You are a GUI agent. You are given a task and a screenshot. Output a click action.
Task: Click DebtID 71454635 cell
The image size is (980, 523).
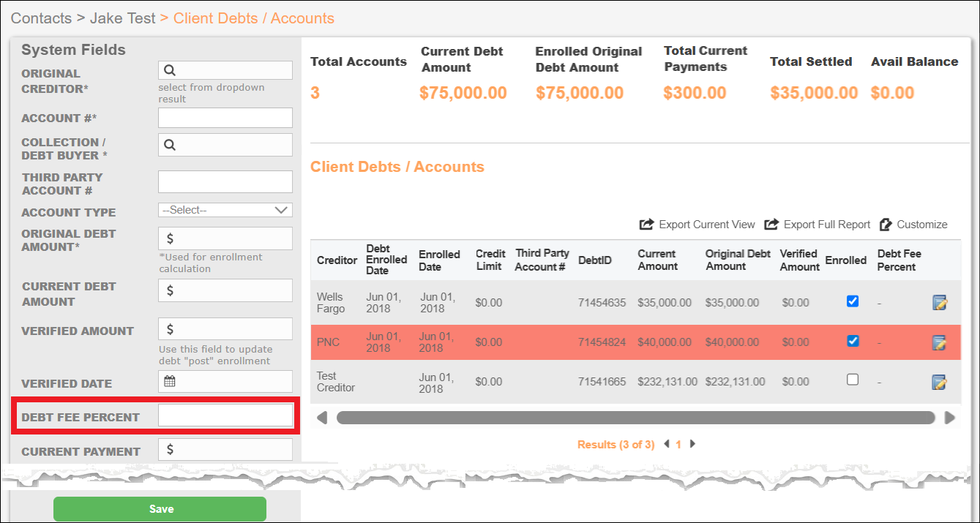(x=602, y=303)
